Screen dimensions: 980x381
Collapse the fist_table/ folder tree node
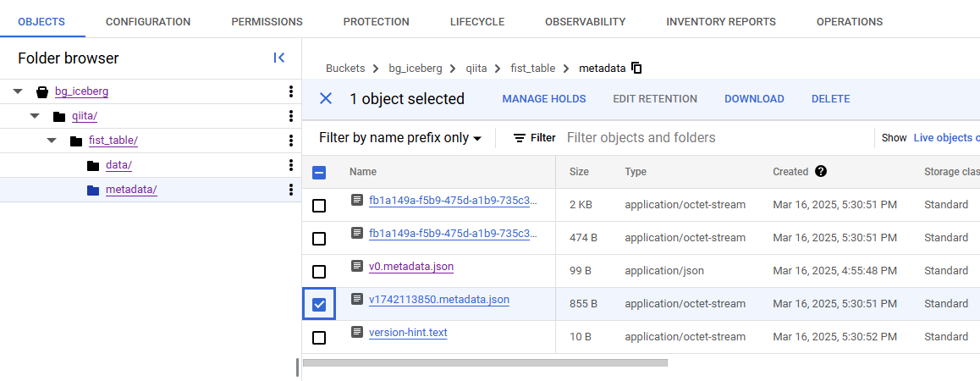(x=52, y=141)
